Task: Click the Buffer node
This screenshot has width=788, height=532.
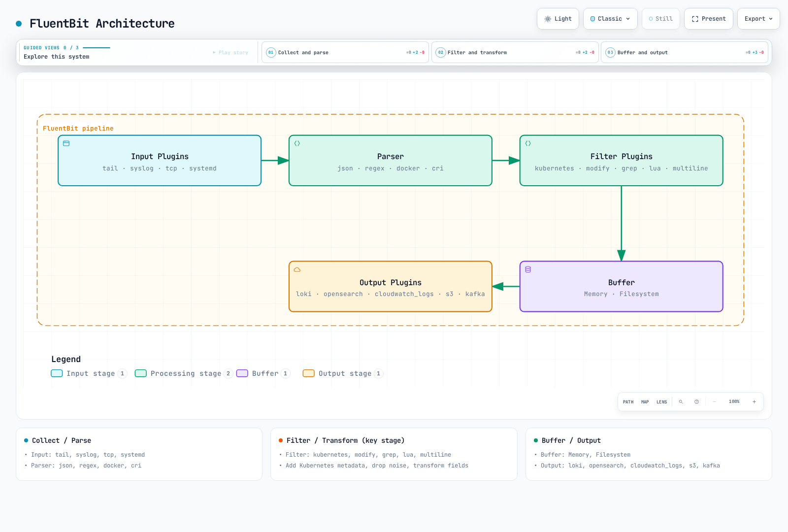Action: pos(622,287)
